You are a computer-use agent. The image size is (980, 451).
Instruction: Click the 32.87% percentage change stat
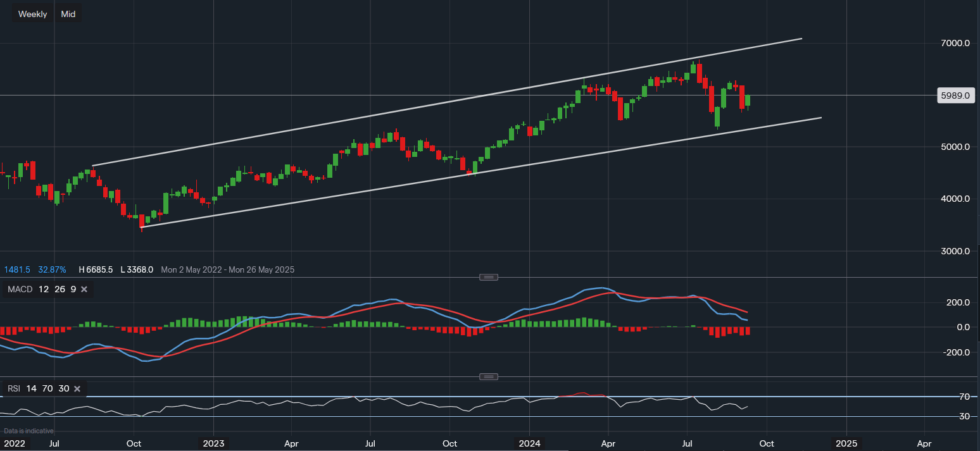52,269
